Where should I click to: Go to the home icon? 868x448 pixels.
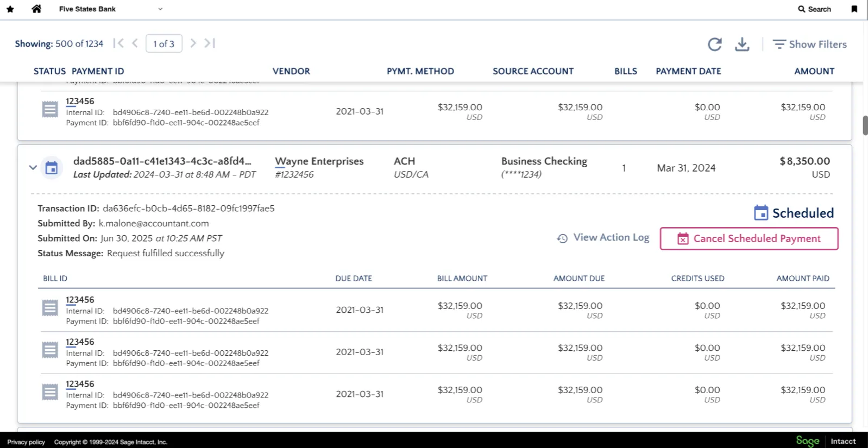point(36,9)
